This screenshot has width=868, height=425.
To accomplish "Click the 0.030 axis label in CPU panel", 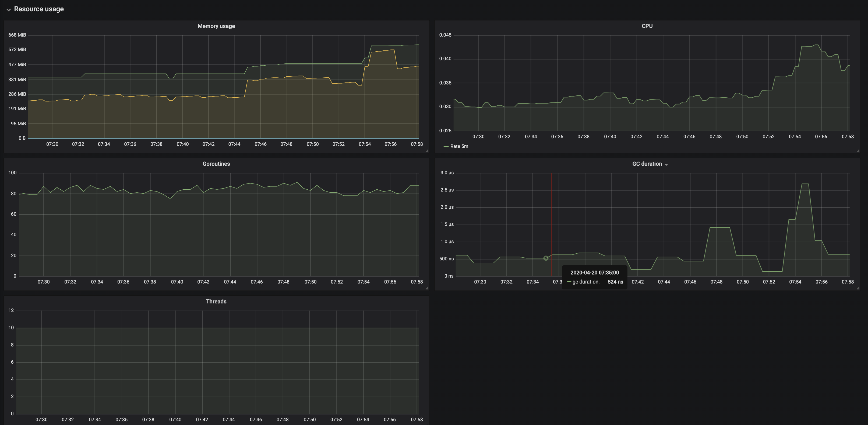I will tap(445, 107).
